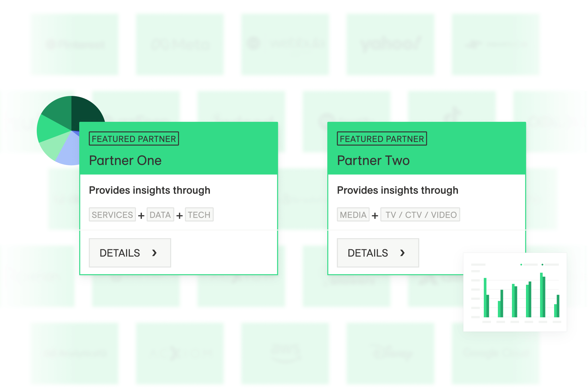Select the TECH tag on Partner One

[x=199, y=215]
